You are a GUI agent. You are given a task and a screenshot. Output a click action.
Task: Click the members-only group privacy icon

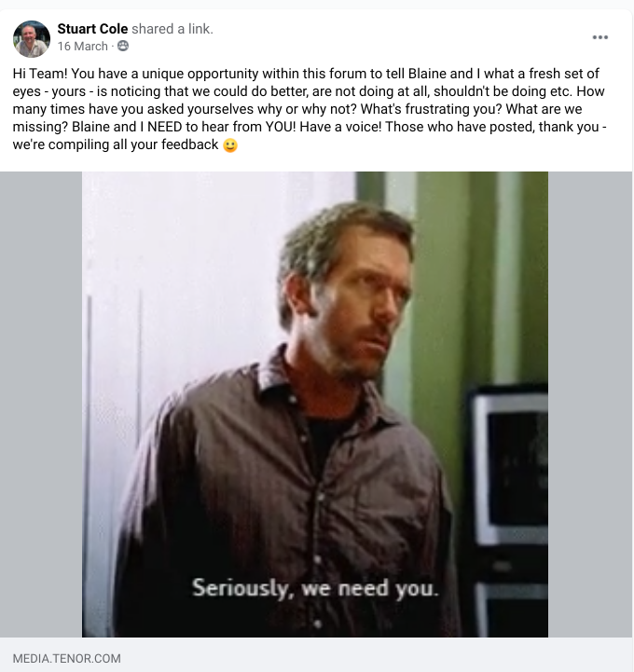(123, 46)
